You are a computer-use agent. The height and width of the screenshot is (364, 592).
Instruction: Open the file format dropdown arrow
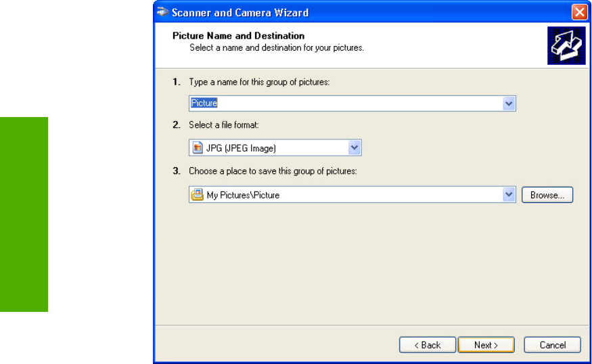355,148
